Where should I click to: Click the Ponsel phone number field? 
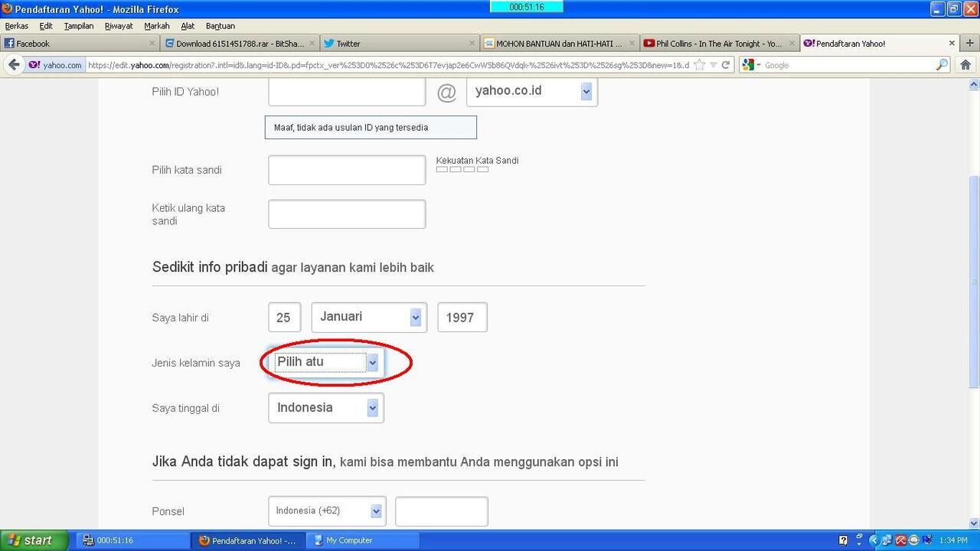442,511
